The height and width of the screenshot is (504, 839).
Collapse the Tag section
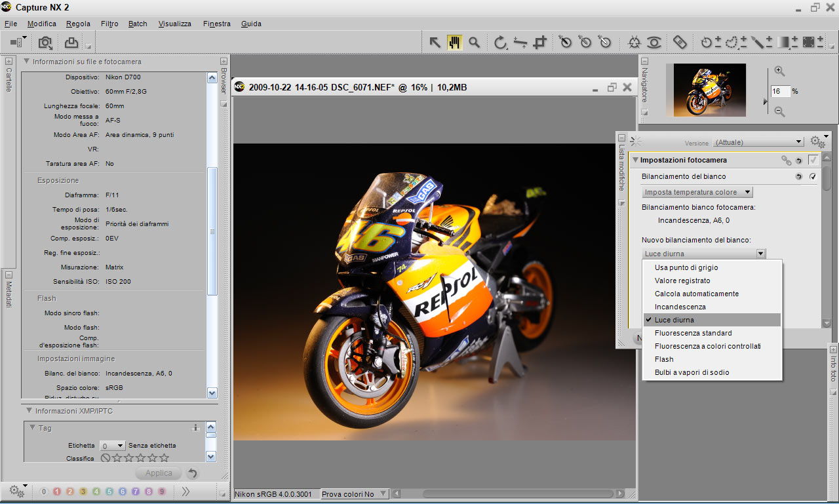33,428
